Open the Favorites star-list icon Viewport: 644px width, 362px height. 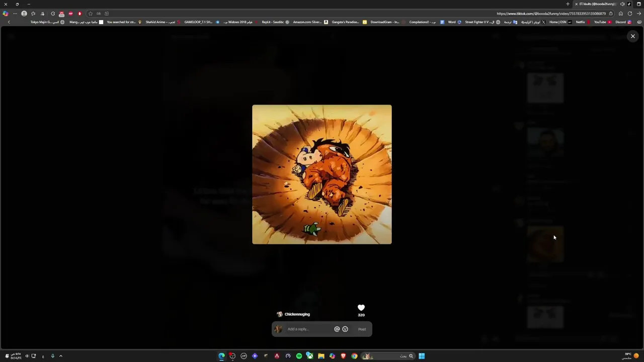tap(33, 14)
